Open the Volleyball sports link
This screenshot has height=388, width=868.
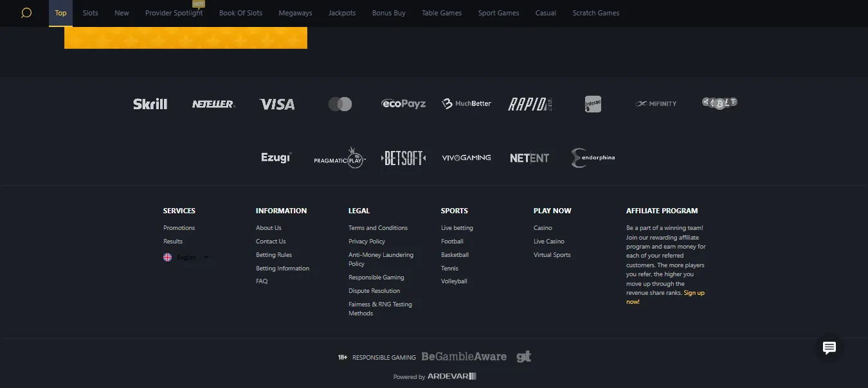455,281
